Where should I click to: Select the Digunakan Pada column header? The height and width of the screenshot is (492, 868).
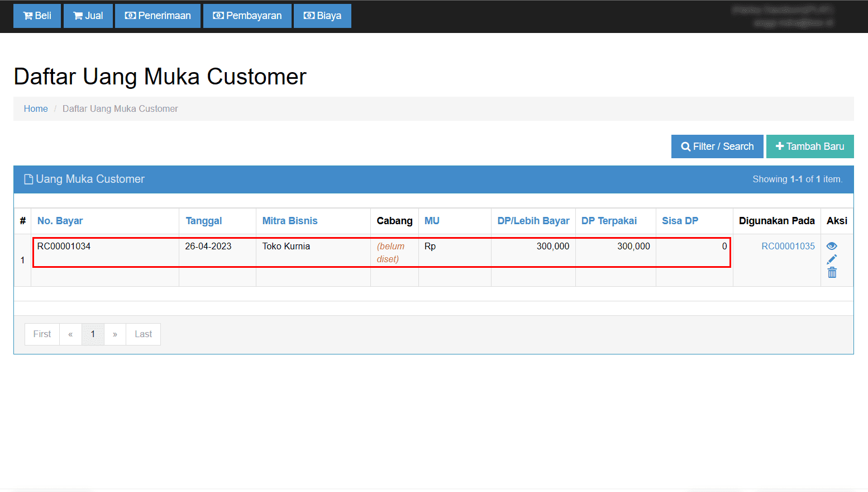coord(777,221)
